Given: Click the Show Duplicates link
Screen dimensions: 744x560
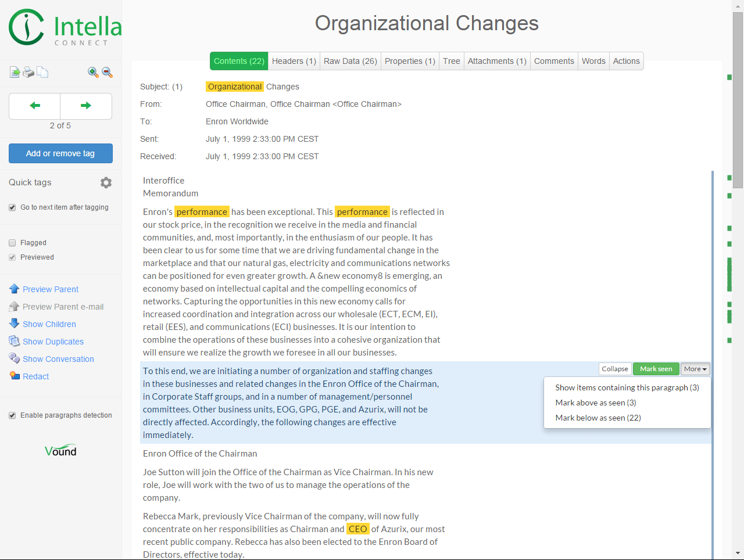Looking at the screenshot, I should [53, 342].
